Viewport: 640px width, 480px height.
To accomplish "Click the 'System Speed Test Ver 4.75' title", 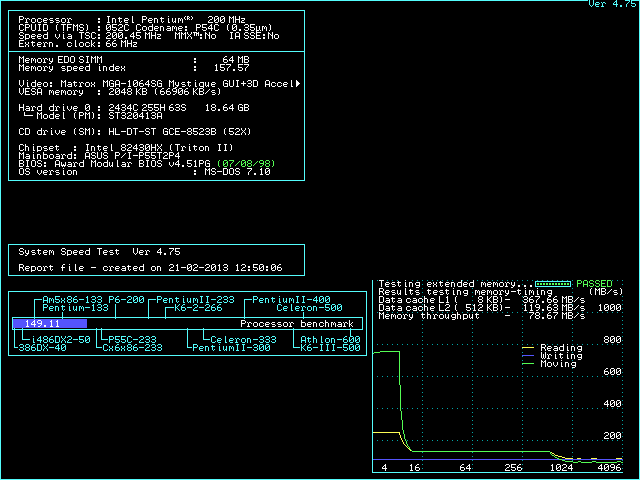I will click(99, 252).
